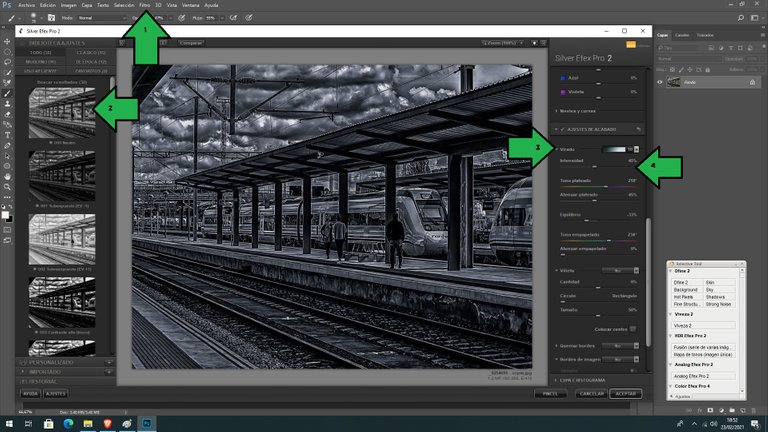The height and width of the screenshot is (432, 768).
Task: Create a new group folder icon
Action: pyautogui.click(x=732, y=410)
